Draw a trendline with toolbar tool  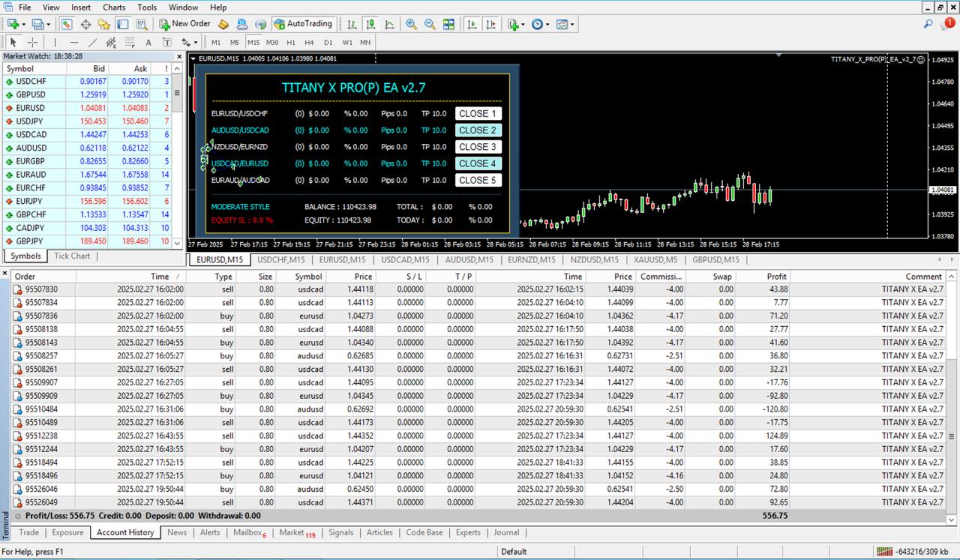coord(92,42)
